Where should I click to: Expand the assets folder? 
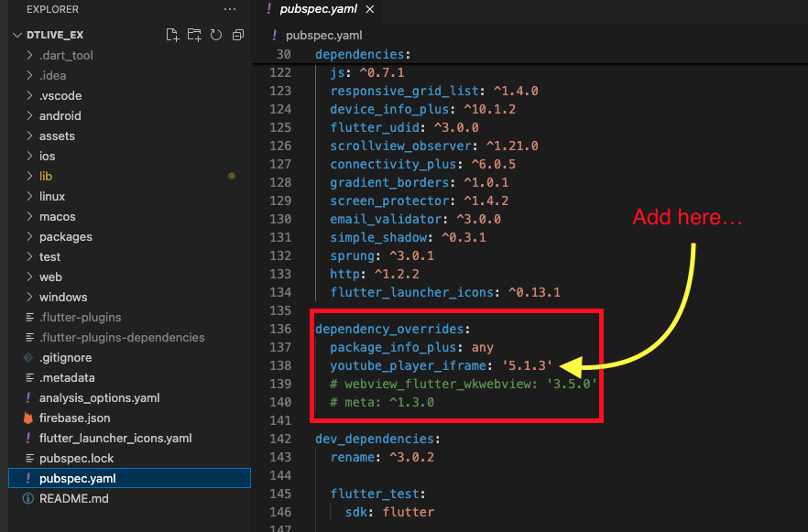(57, 136)
